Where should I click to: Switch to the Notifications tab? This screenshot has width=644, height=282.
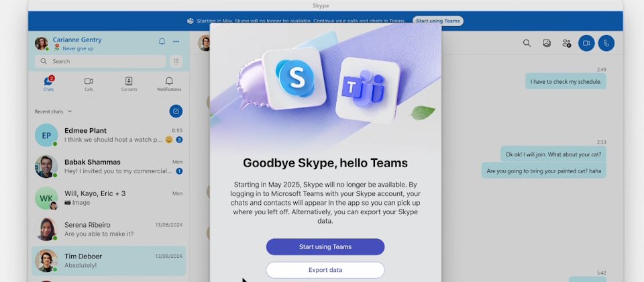(169, 83)
